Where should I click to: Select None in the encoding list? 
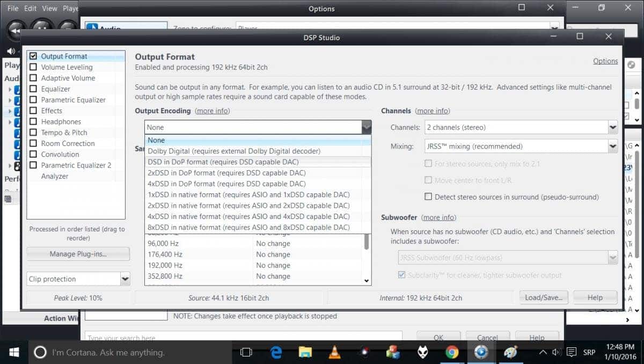258,140
